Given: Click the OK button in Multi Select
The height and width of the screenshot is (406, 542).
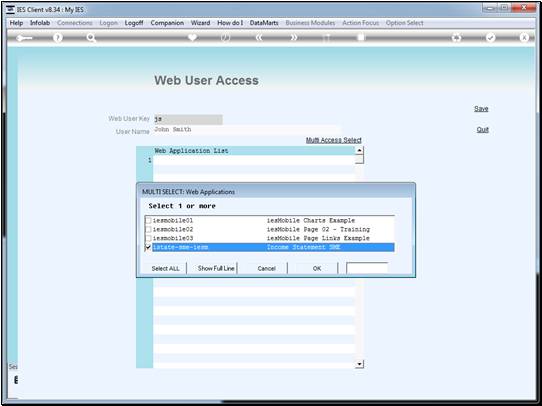Looking at the screenshot, I should pyautogui.click(x=317, y=268).
